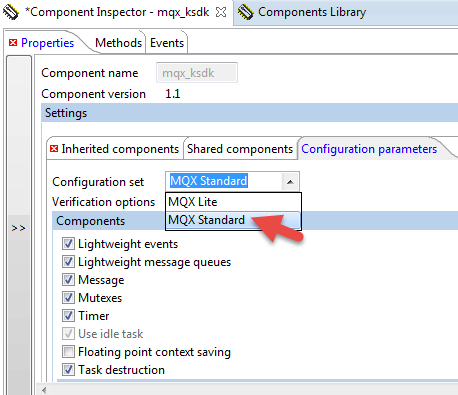Switch to the Methods tab

click(118, 43)
